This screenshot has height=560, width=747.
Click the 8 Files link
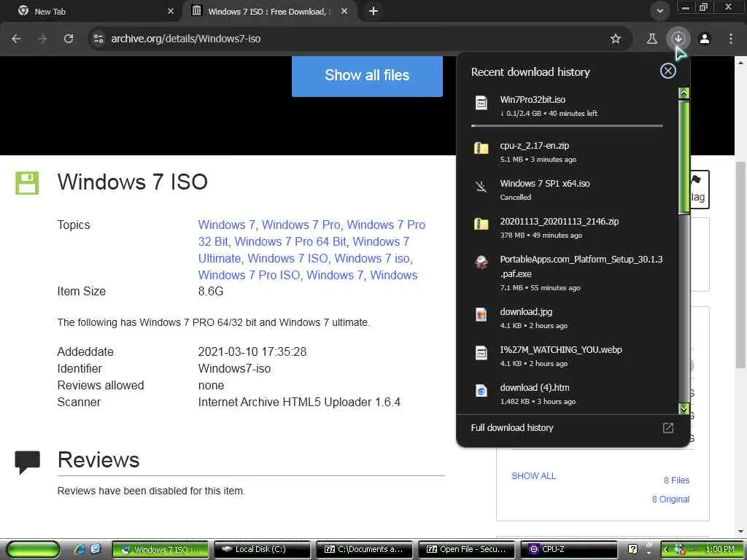(x=676, y=480)
